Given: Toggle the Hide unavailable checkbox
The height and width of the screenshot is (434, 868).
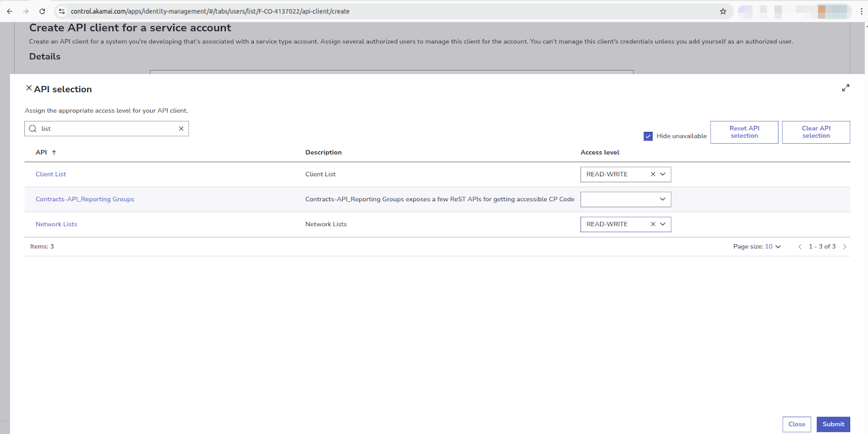Looking at the screenshot, I should pos(648,136).
